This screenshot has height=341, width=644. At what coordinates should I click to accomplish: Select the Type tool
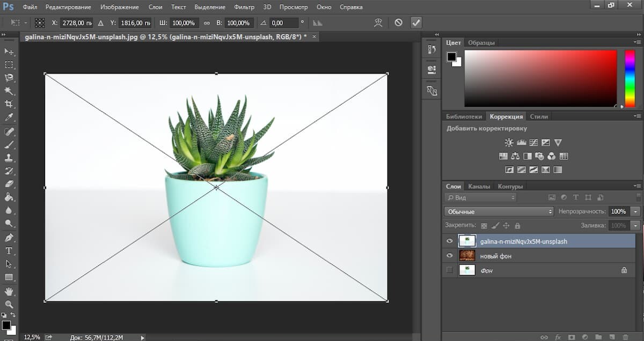point(9,251)
